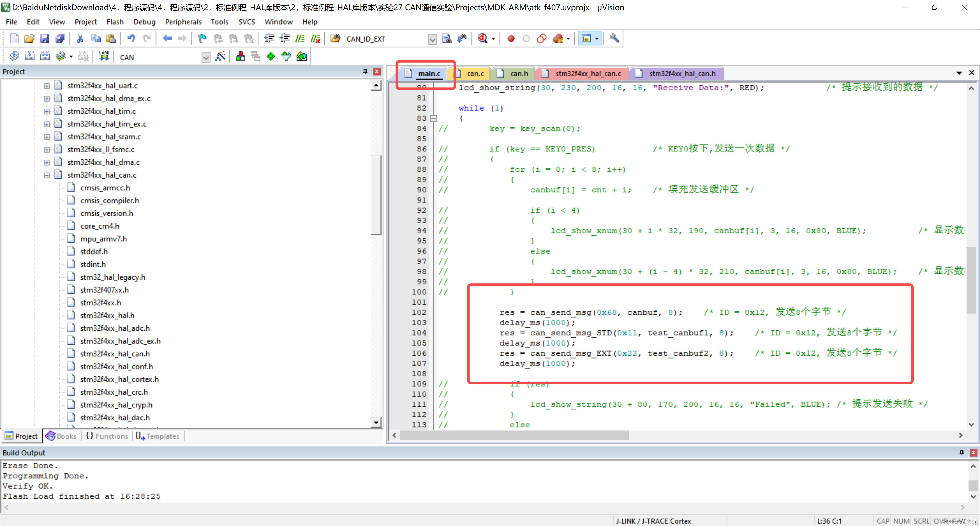980x526 pixels.
Task: Toggle the bookmark flag icon
Action: point(202,39)
